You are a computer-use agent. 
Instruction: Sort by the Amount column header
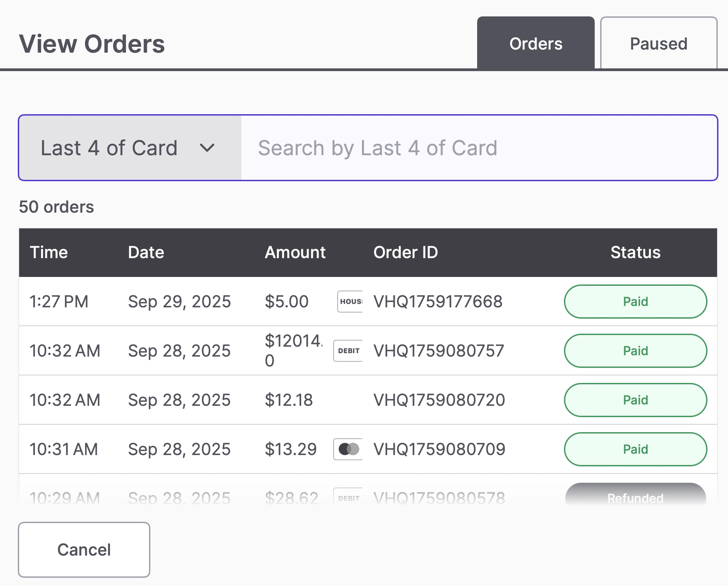295,252
